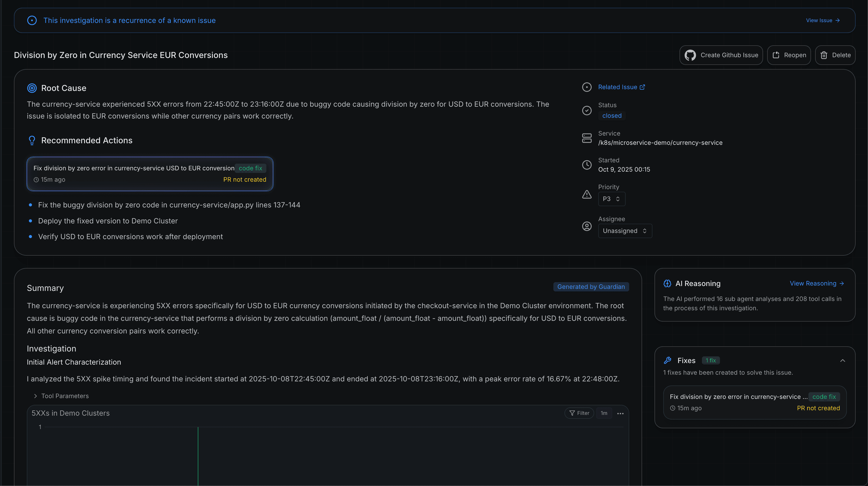The image size is (868, 486).
Task: Open the fix card in Fixes panel
Action: (755, 403)
